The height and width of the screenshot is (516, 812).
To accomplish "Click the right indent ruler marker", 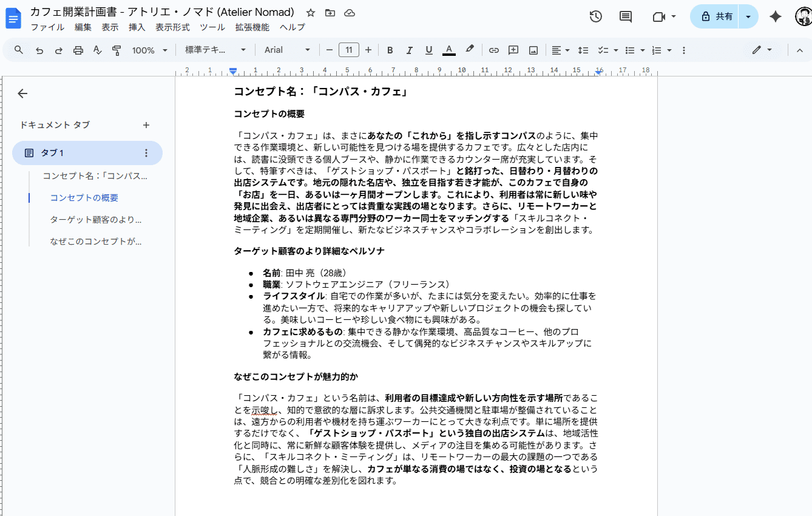I will [x=598, y=72].
